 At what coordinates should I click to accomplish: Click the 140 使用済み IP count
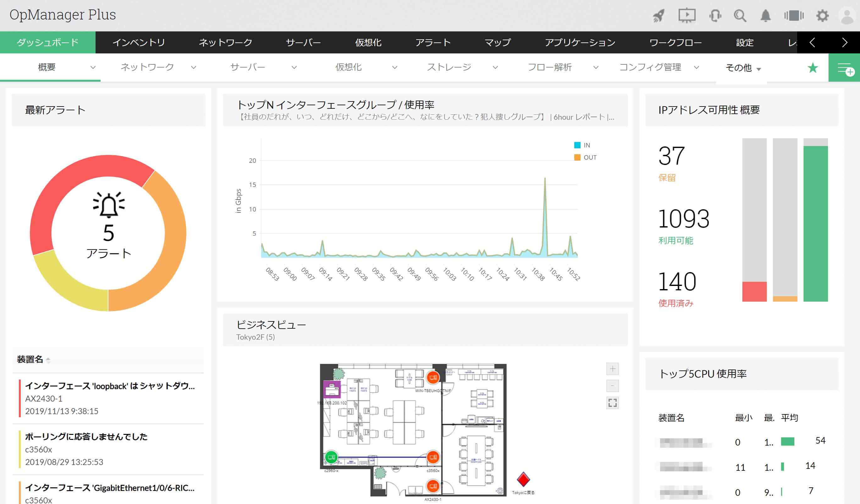(x=677, y=282)
